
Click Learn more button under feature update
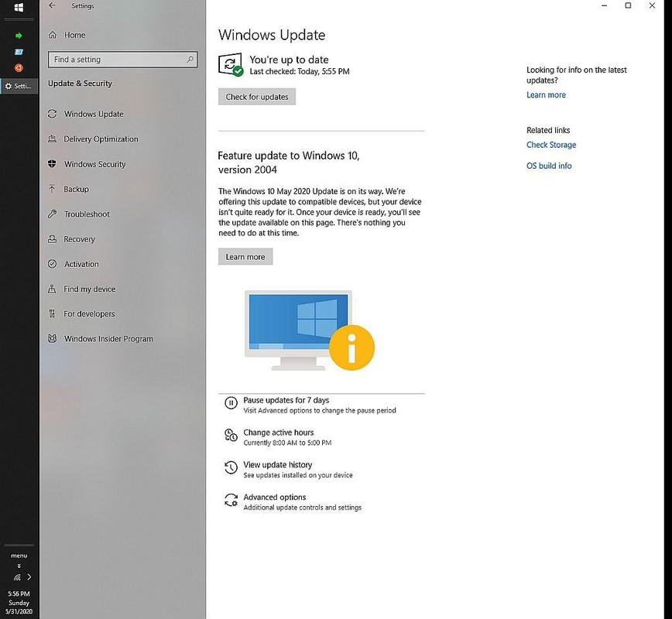[x=245, y=257]
